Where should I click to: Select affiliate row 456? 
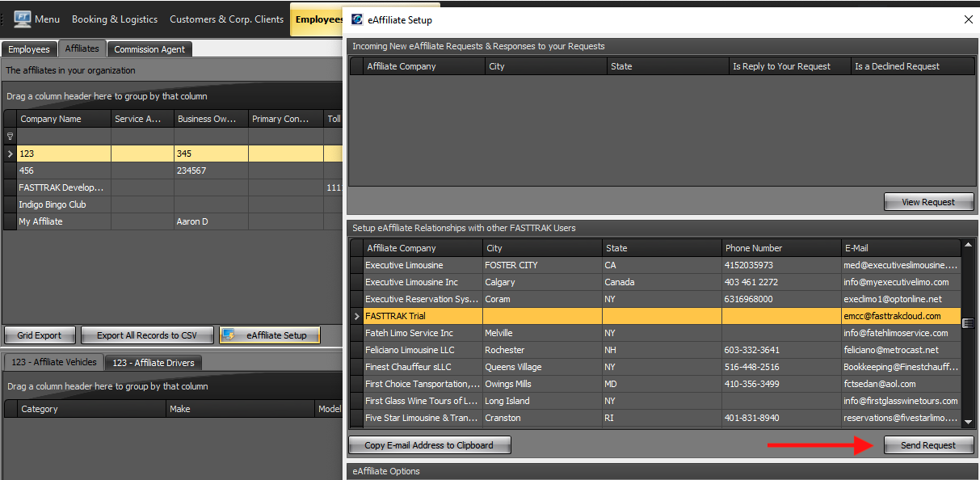(173, 171)
